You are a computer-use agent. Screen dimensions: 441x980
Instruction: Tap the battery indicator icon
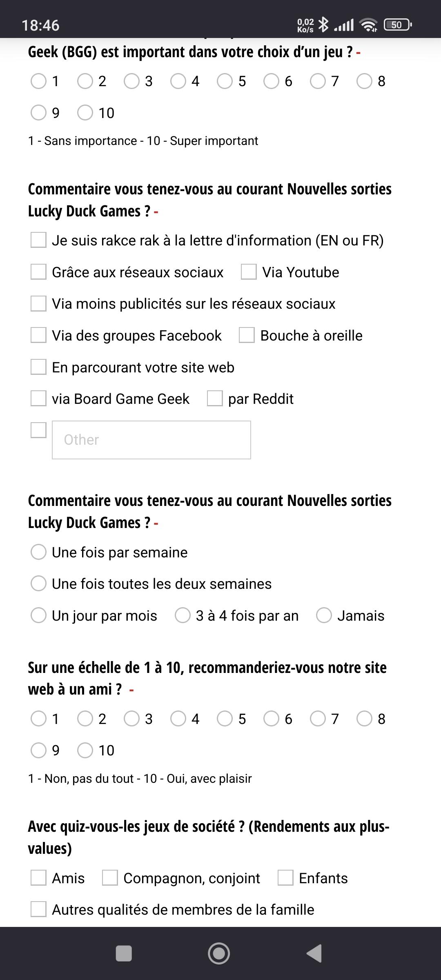tap(397, 25)
